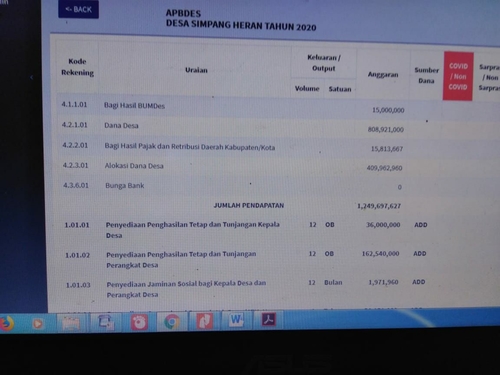Open the red recorder app icon

point(139,322)
